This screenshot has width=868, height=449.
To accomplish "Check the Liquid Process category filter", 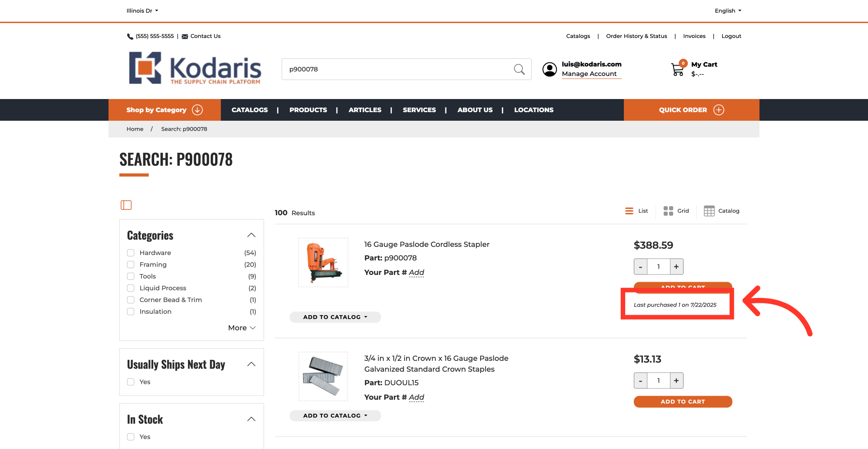I will coord(131,288).
